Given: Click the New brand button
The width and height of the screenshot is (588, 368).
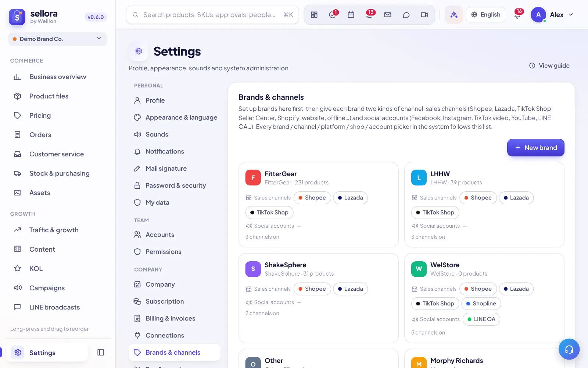Looking at the screenshot, I should click(x=536, y=148).
